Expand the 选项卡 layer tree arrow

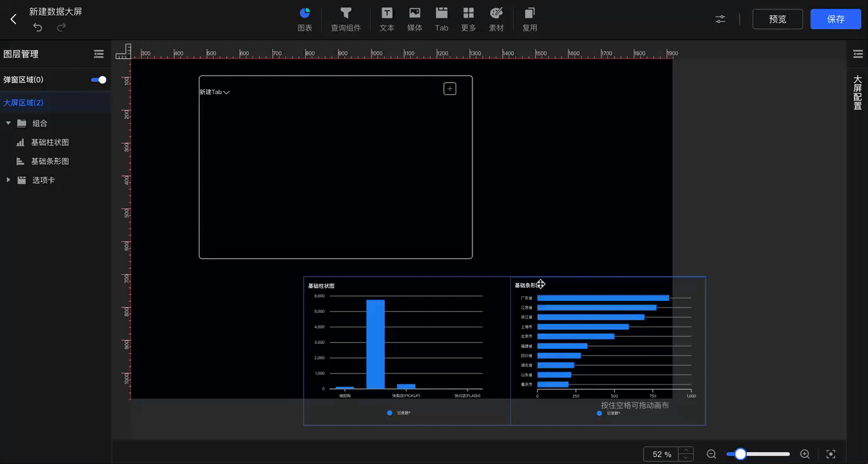(8, 180)
